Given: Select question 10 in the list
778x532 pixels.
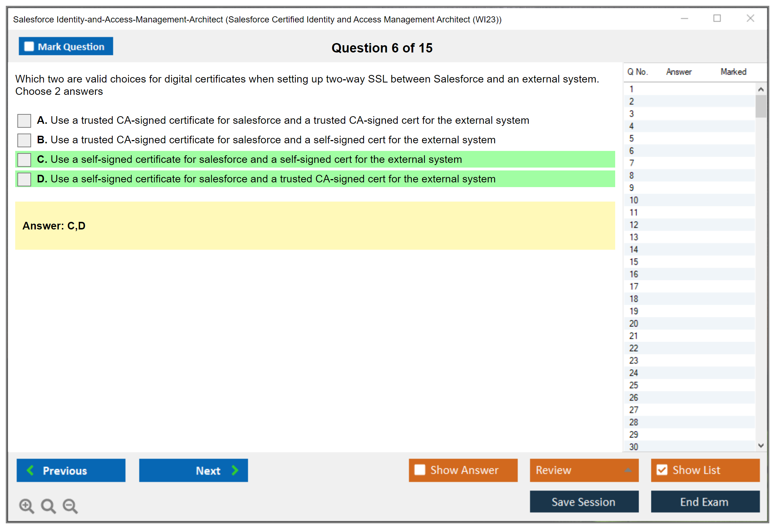Looking at the screenshot, I should (634, 200).
